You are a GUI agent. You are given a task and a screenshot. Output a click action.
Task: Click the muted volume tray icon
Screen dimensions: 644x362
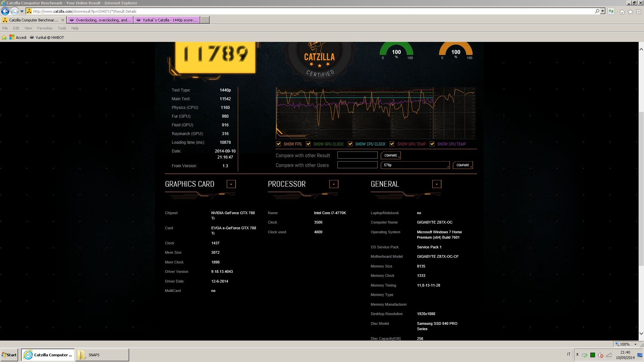(x=601, y=355)
